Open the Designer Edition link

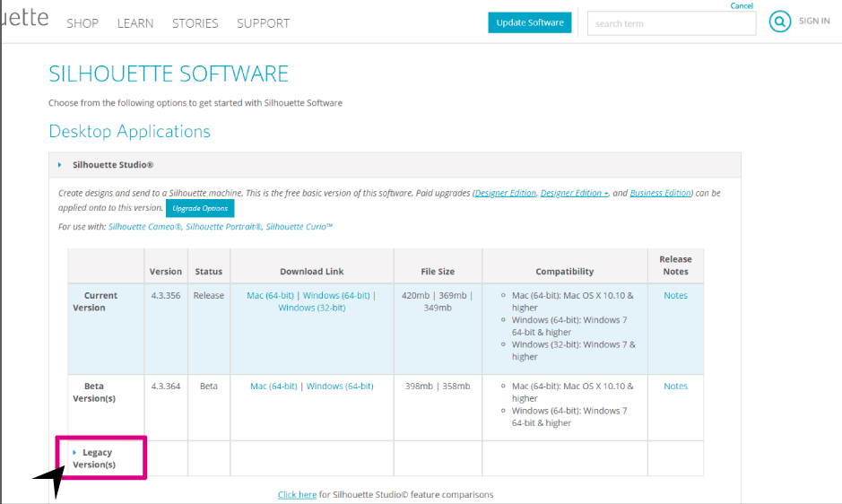(506, 193)
